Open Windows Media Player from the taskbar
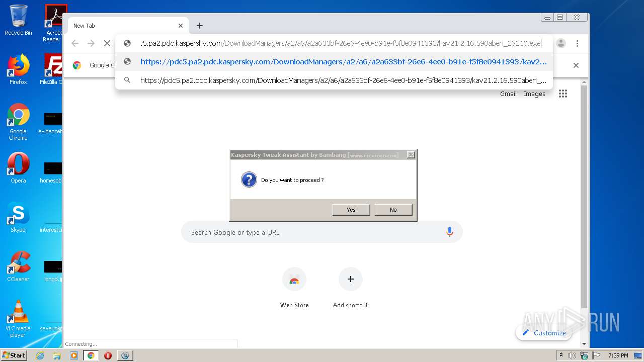644x362 pixels. coord(74,355)
